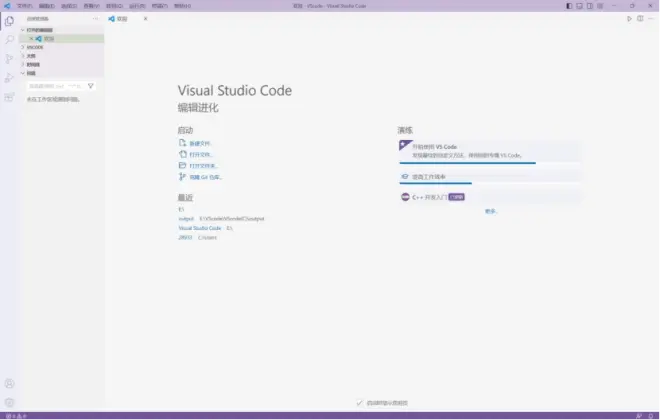
Task: Open the 帮助 (Help) menu
Action: point(182,6)
